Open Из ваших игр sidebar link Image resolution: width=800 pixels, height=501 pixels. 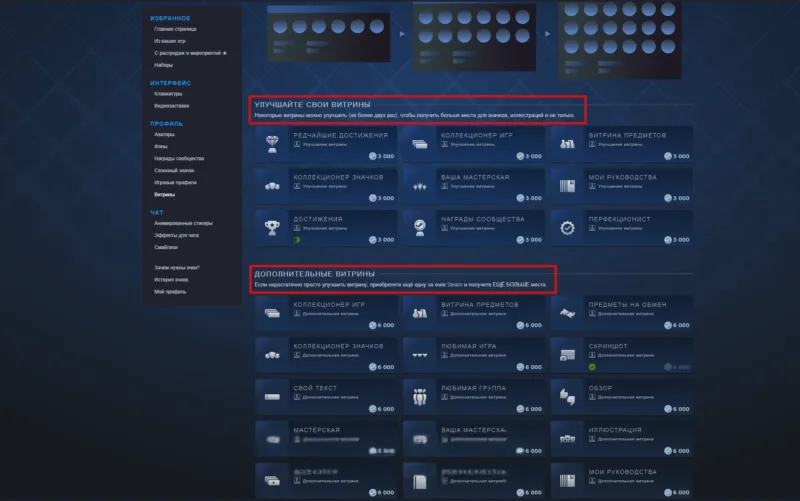point(169,41)
